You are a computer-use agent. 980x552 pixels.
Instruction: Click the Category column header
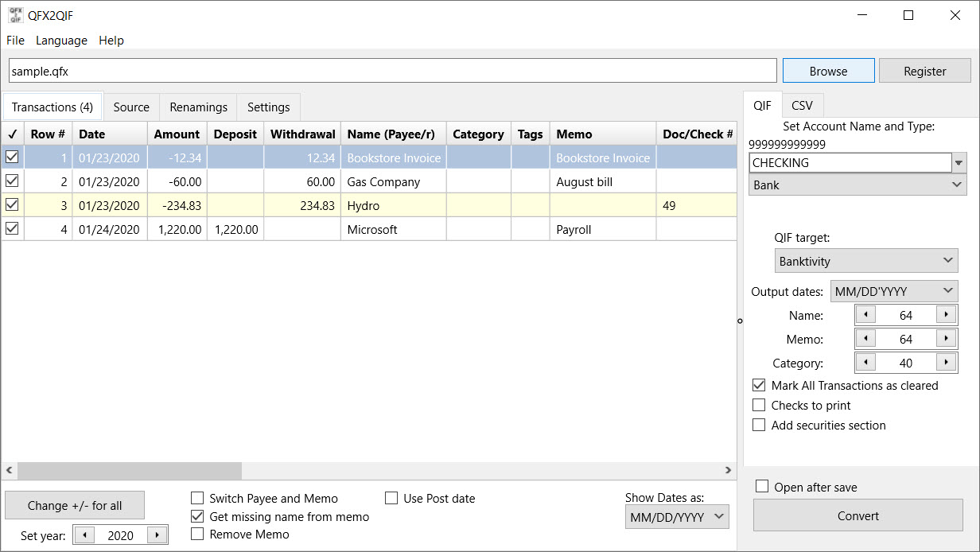479,134
